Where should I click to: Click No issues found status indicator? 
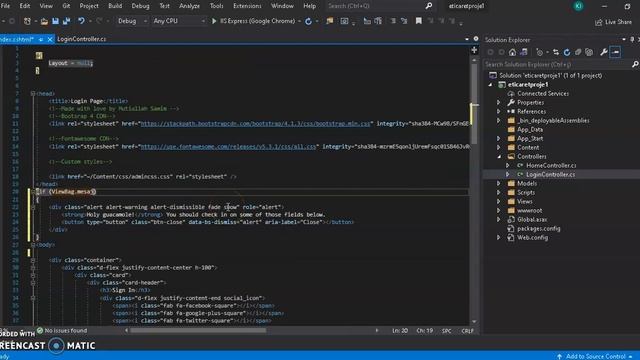click(62, 331)
